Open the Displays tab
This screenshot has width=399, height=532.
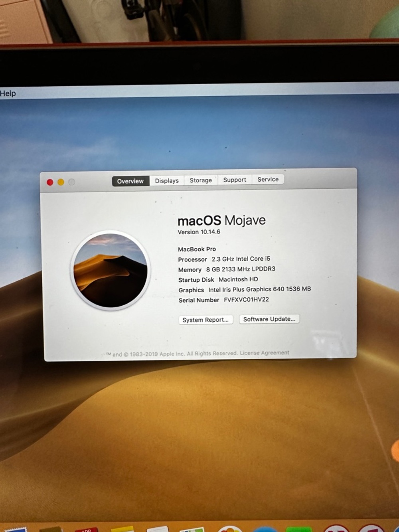click(167, 180)
